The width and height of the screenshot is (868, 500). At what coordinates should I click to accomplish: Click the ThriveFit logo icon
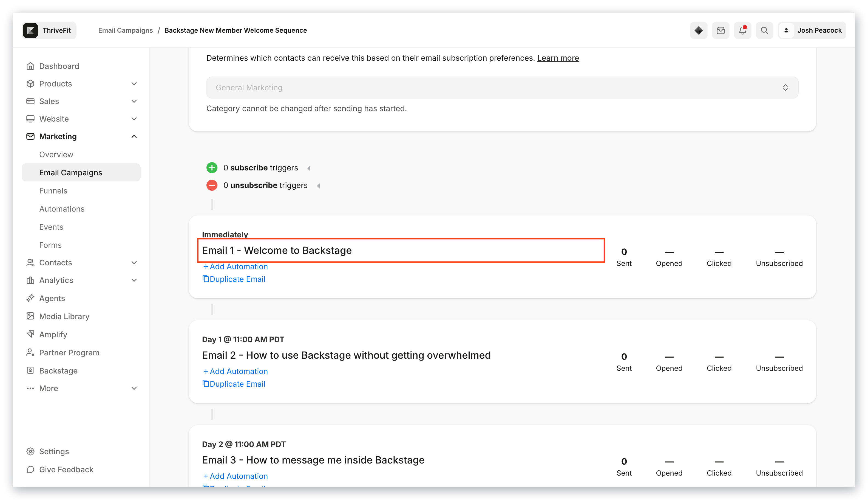(30, 30)
